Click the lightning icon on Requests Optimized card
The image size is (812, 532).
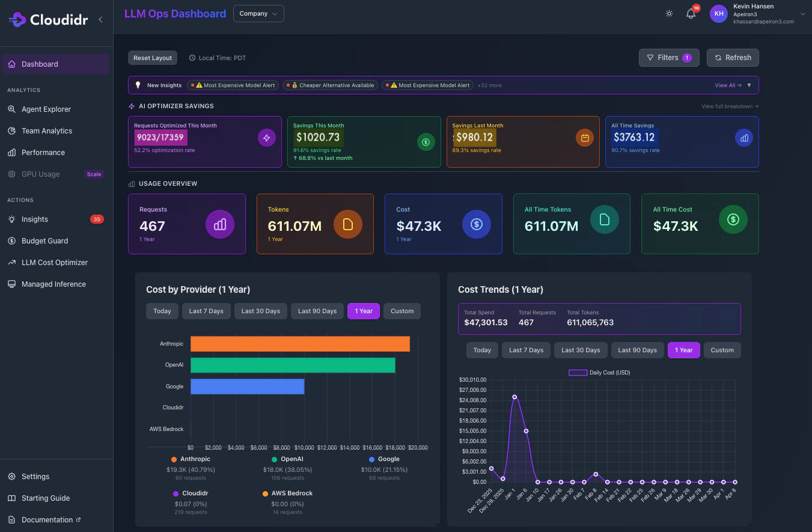click(x=266, y=138)
